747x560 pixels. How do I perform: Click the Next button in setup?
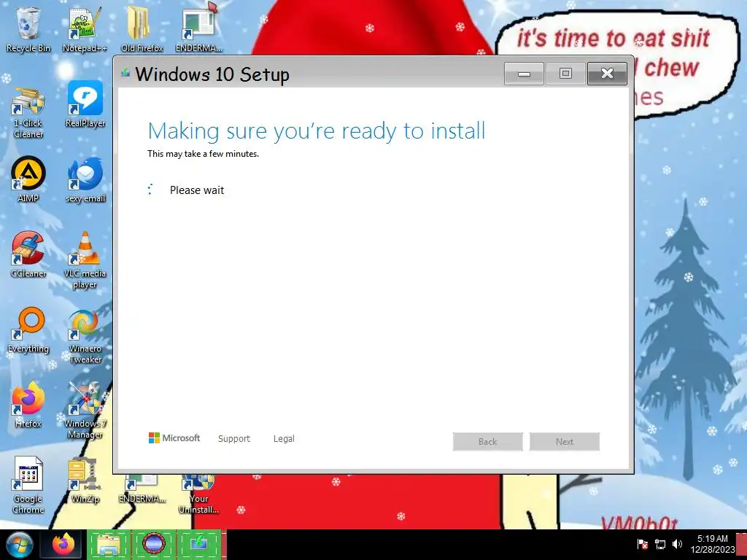[x=565, y=441]
